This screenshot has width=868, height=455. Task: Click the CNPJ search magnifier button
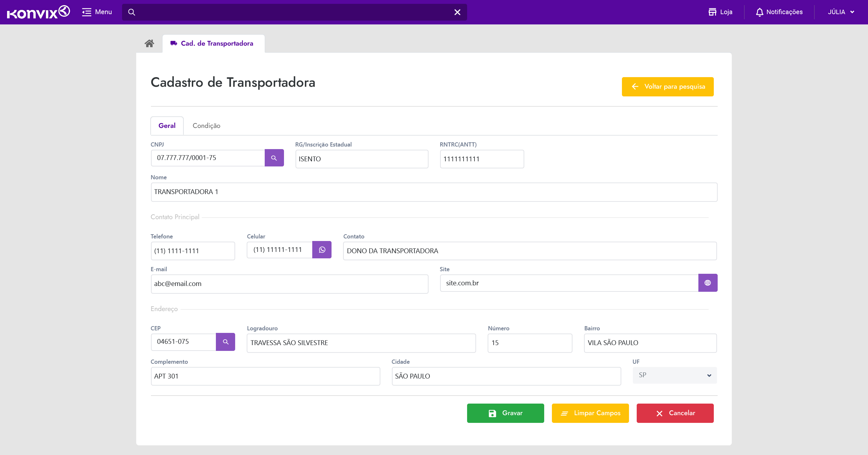click(274, 158)
